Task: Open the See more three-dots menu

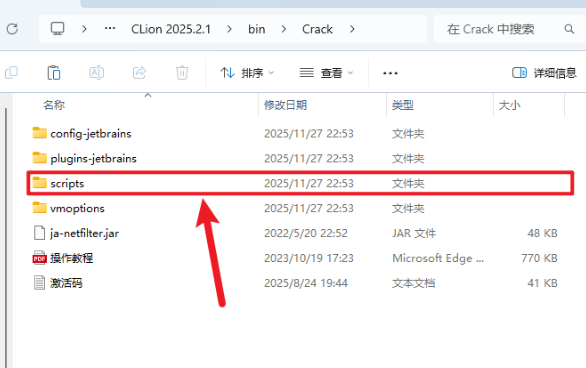Action: [x=390, y=73]
